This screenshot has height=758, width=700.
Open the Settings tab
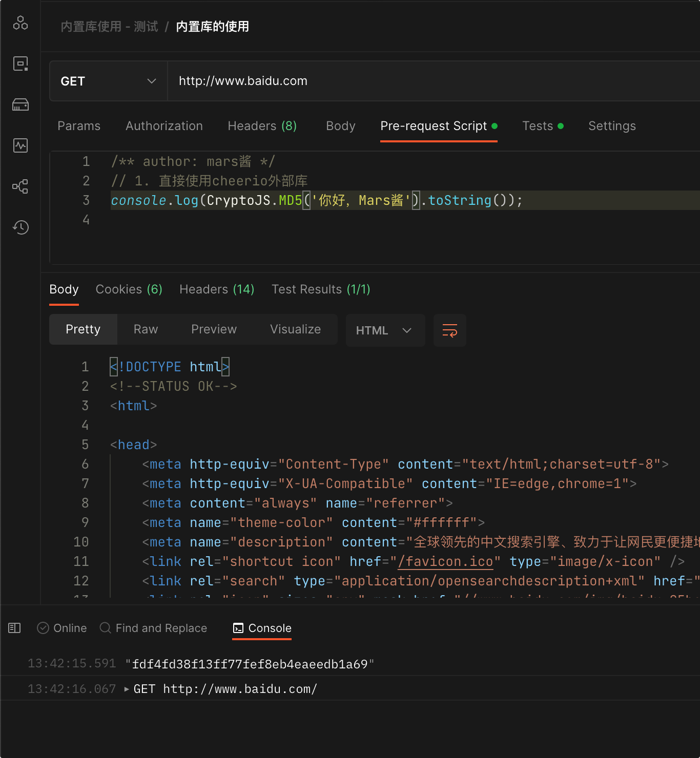[x=612, y=126]
